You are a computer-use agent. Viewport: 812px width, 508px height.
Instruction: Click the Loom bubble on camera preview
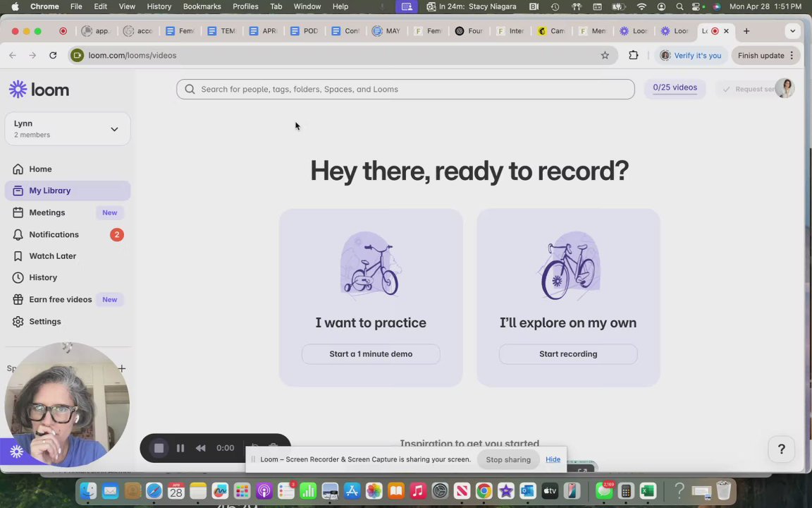(16, 452)
